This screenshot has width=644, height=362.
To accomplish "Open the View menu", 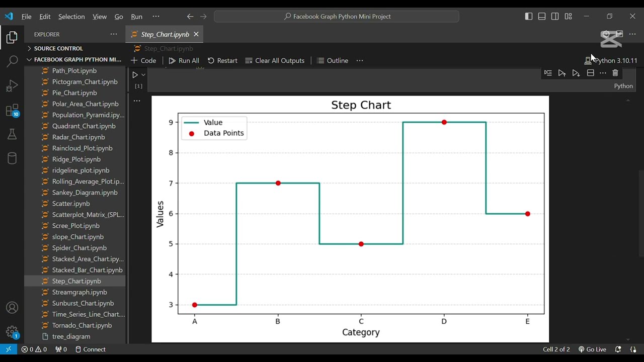I will (x=100, y=17).
